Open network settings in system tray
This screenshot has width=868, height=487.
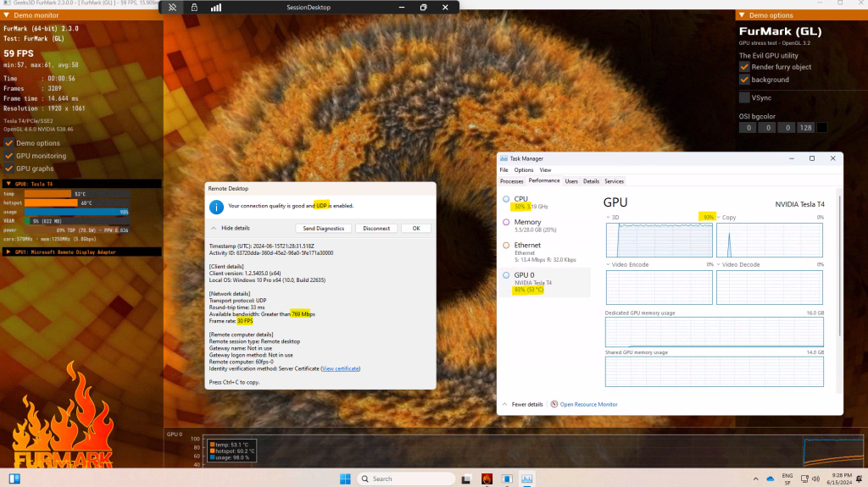point(804,479)
